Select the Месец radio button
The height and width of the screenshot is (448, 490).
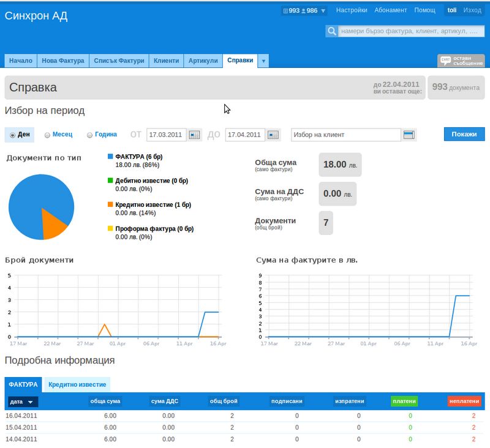click(48, 135)
